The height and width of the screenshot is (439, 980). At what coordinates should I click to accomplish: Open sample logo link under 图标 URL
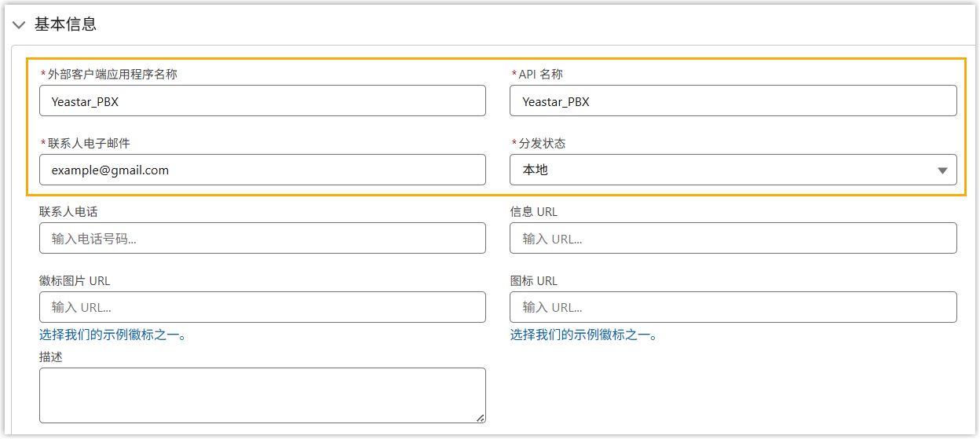point(583,335)
